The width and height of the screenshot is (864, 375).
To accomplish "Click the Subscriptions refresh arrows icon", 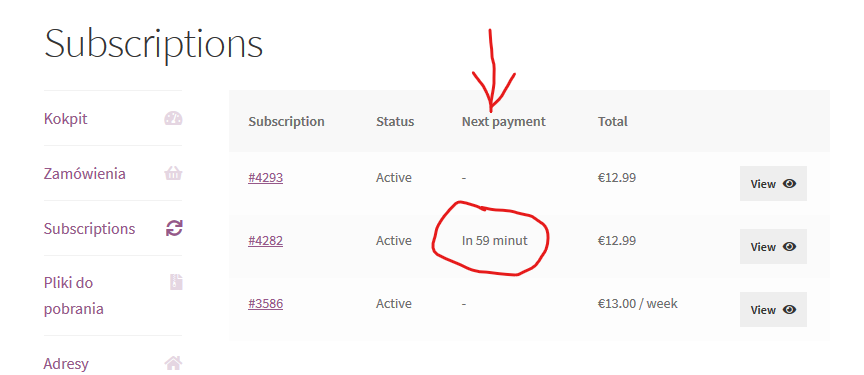I will point(174,228).
